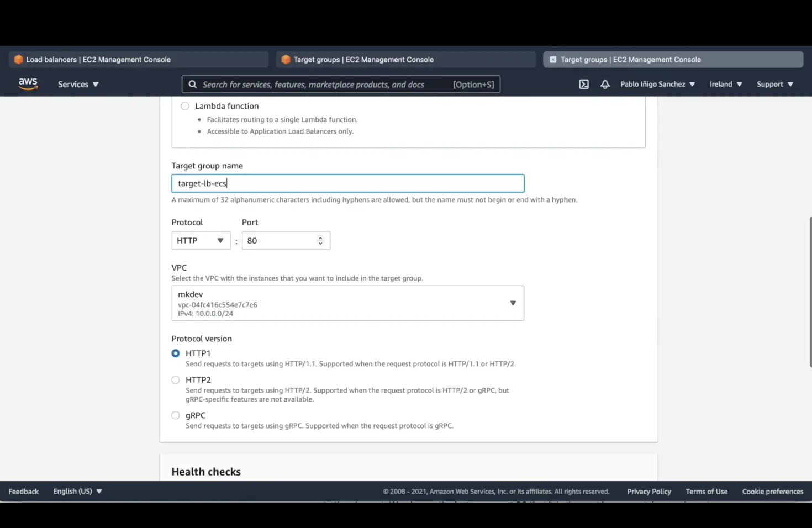Click the vpc-04fc416c554e7c7e6 ID text
This screenshot has height=528, width=812.
[x=218, y=305]
